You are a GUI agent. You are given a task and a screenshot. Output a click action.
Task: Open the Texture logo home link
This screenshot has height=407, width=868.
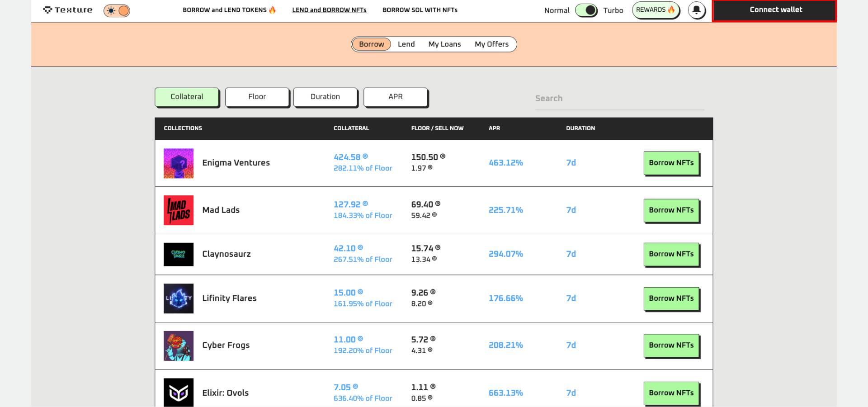click(x=68, y=10)
